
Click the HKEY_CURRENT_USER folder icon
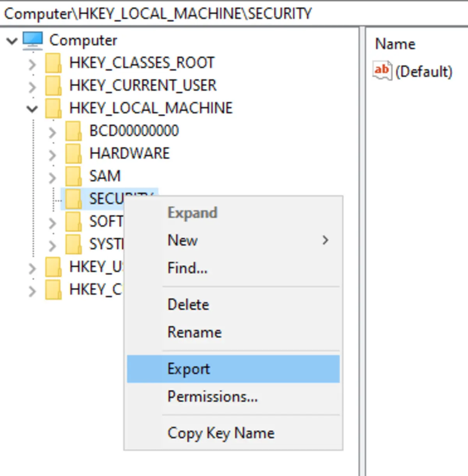[x=53, y=86]
